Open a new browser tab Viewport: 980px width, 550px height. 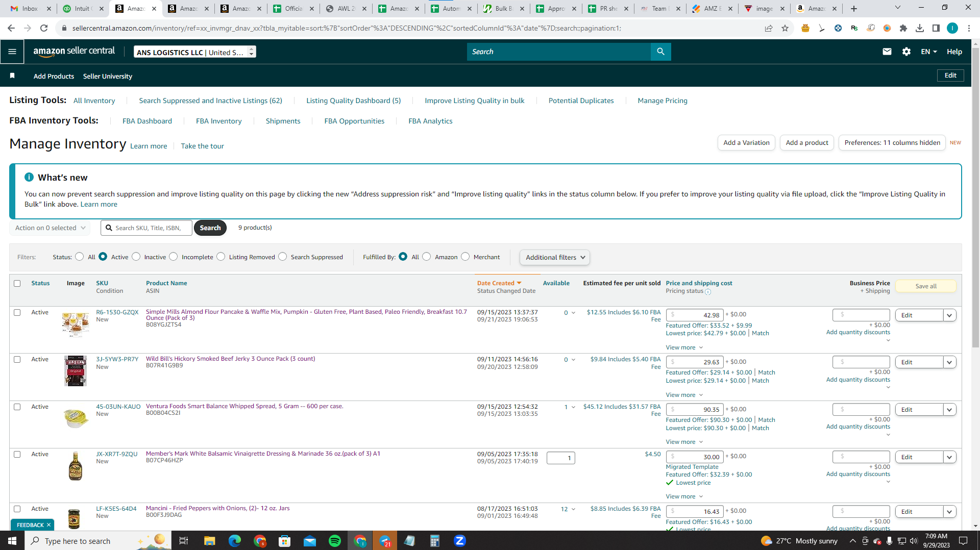pos(854,9)
